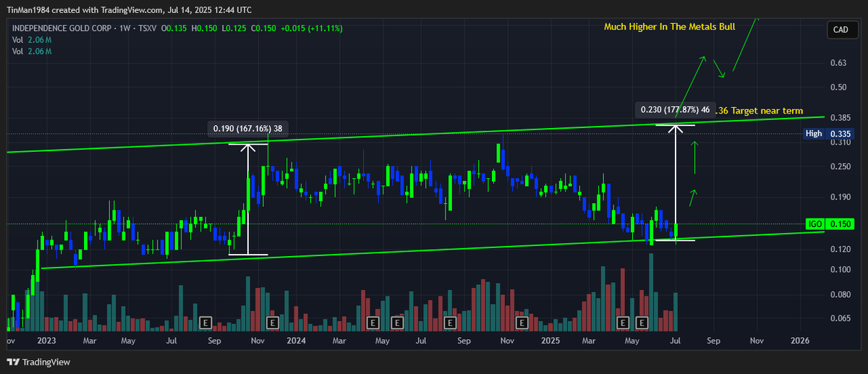Click the Much Higher In The Metals Bull note
The width and height of the screenshot is (868, 374).
click(x=670, y=27)
